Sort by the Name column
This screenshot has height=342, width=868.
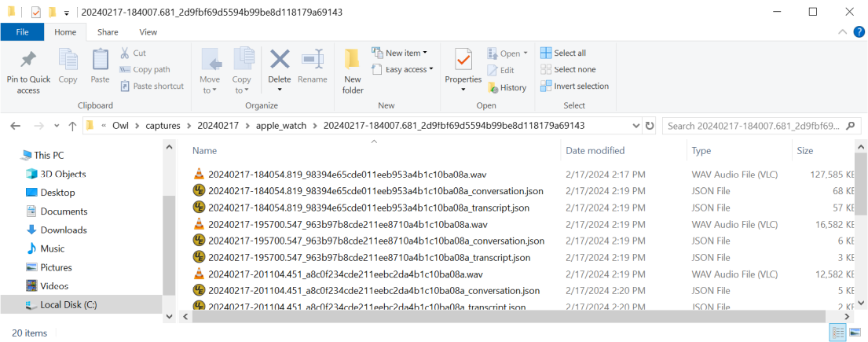[204, 151]
